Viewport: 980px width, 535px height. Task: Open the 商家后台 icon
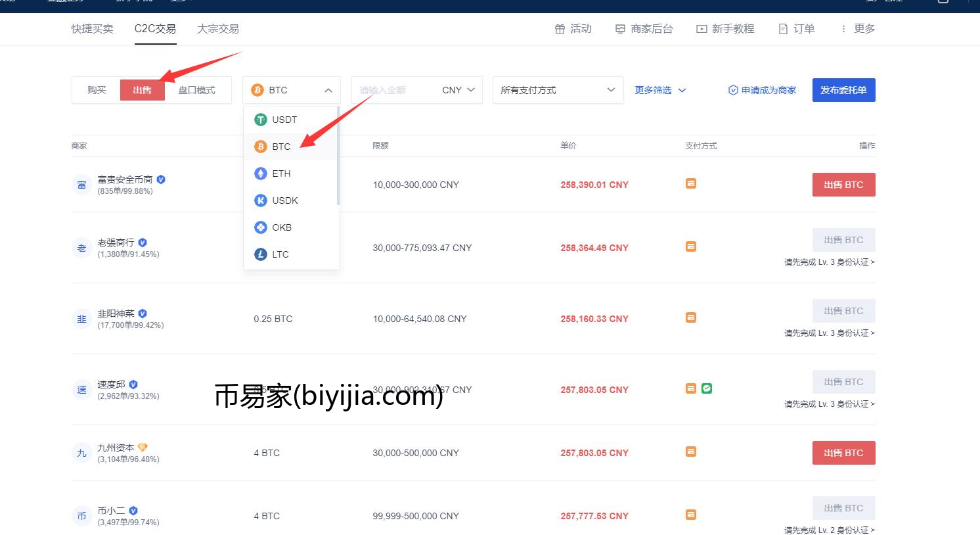tap(620, 29)
